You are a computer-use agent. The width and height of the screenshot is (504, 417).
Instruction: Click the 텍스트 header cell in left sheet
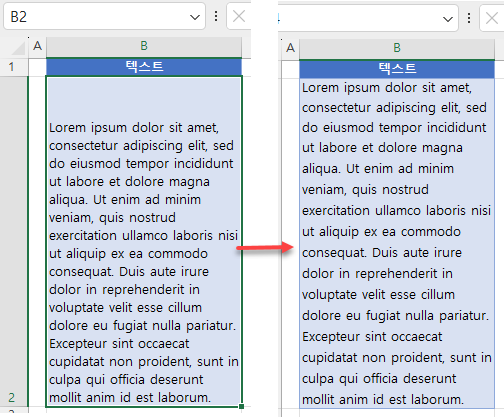144,67
